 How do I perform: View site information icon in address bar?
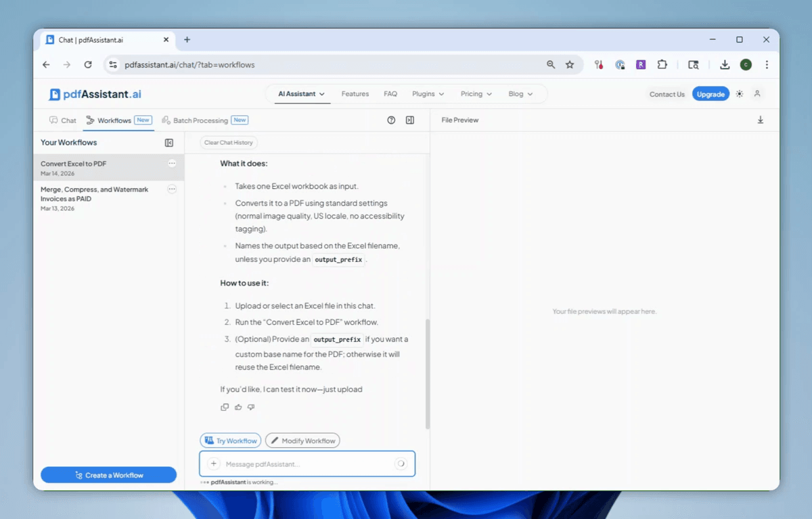click(114, 65)
